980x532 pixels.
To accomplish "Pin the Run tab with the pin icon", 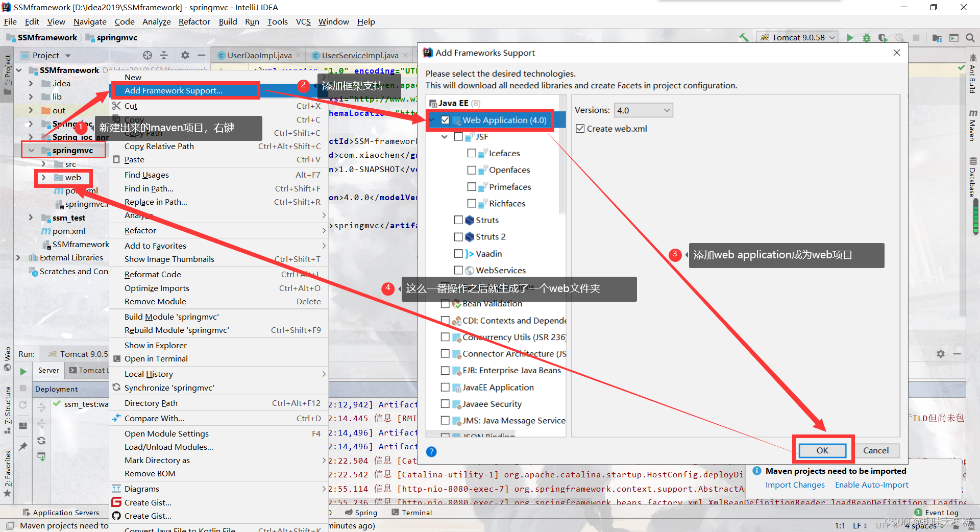I will coord(23,446).
